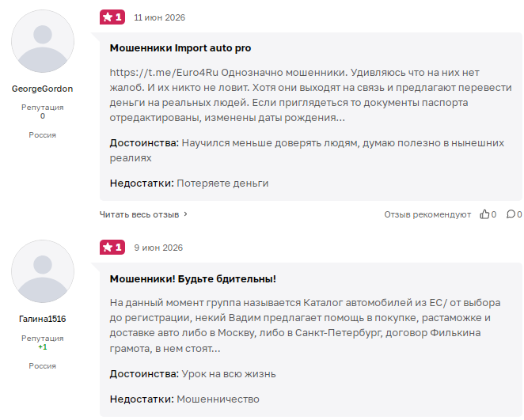Open Галина1516's profile by username
Screen dimensions: 524x420
click(x=43, y=320)
